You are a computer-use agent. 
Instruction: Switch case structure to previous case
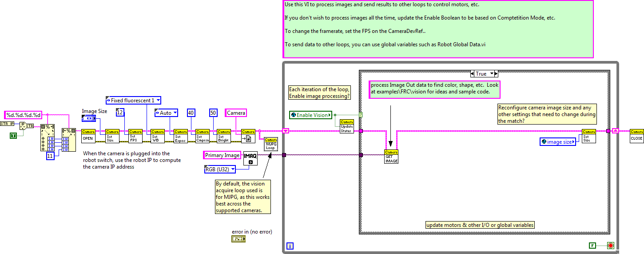click(x=473, y=74)
